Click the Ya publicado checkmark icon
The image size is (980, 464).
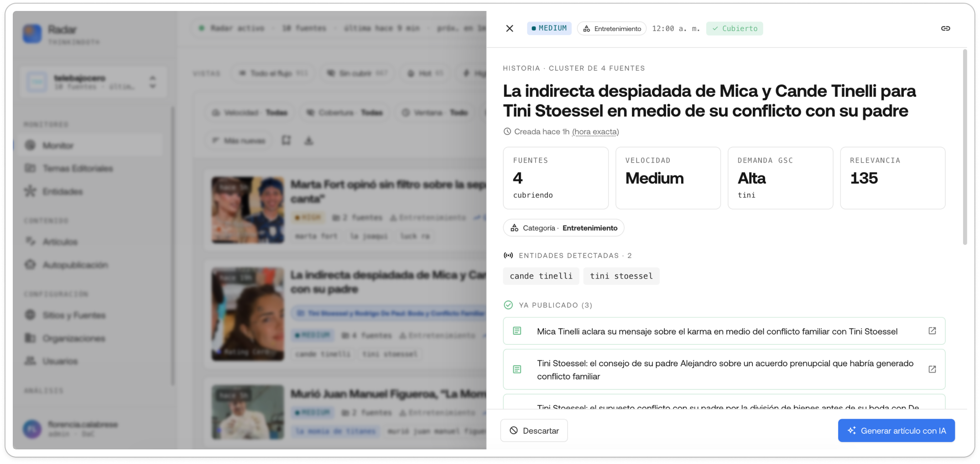[x=508, y=305]
